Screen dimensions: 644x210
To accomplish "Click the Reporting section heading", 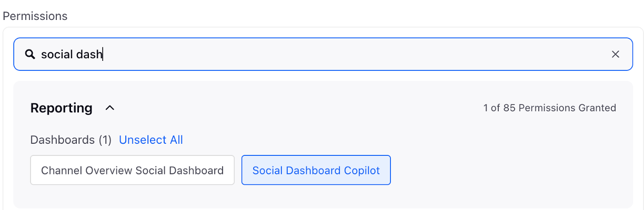I will point(62,108).
